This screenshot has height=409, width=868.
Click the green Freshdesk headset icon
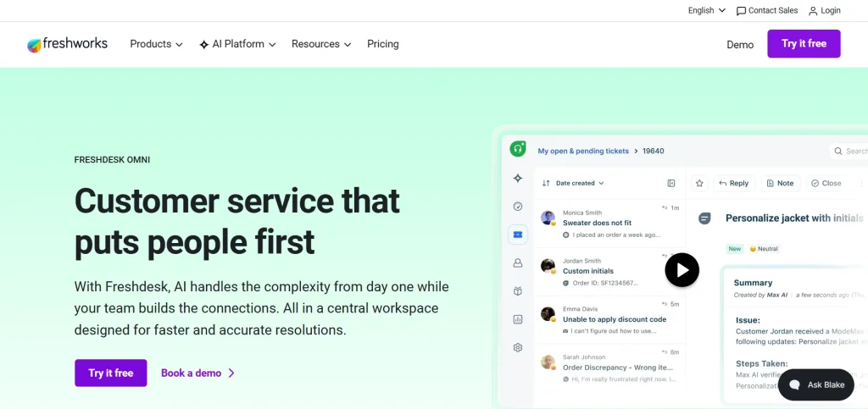coord(518,149)
